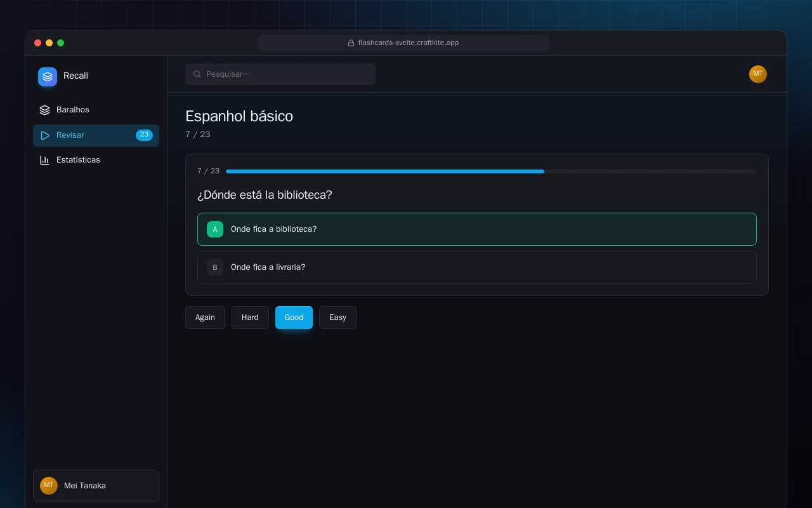Close the window with the red button
This screenshot has height=508, width=812.
37,43
